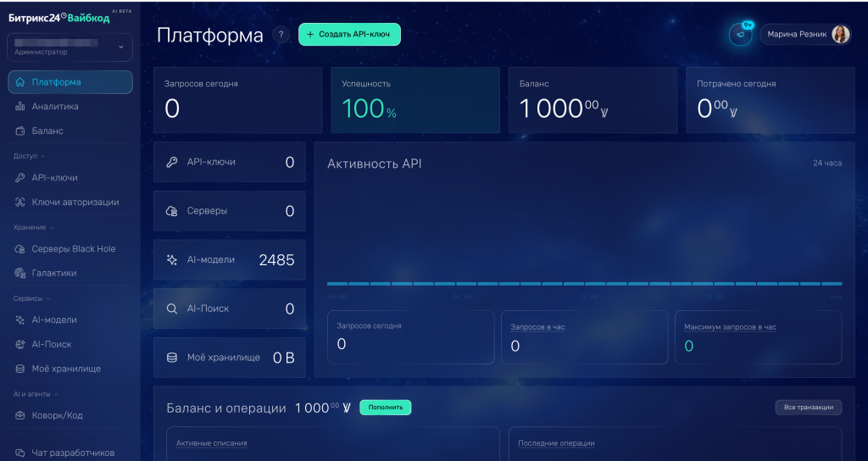Viewport: 868px width, 461px height.
Task: Click the magnifier icon in AI-Поиск card
Action: pos(172,308)
